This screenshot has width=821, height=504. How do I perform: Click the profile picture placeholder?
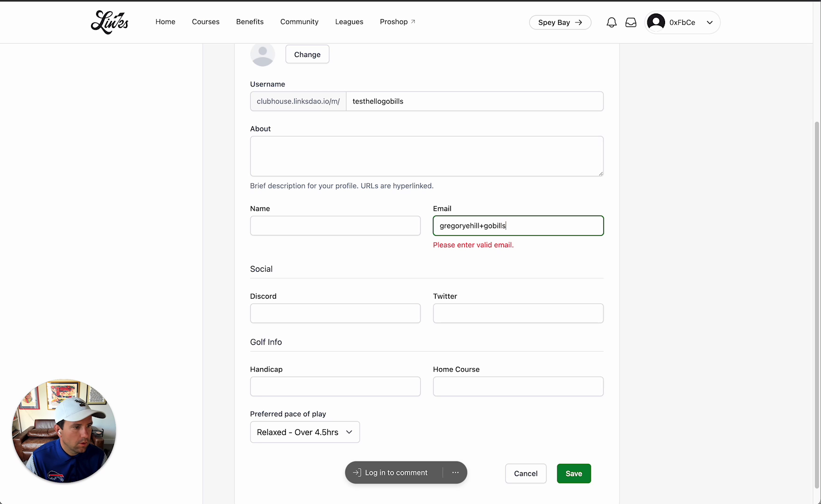coord(262,55)
